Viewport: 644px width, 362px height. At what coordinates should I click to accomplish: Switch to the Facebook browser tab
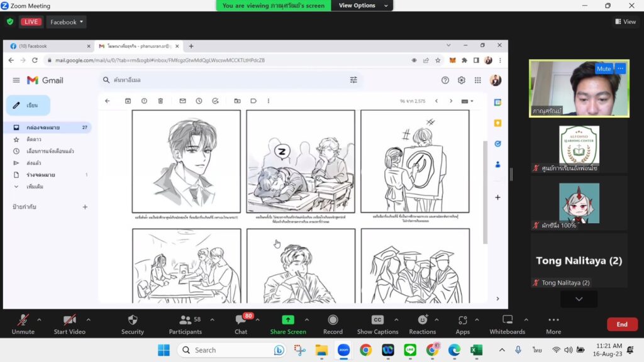click(49, 46)
